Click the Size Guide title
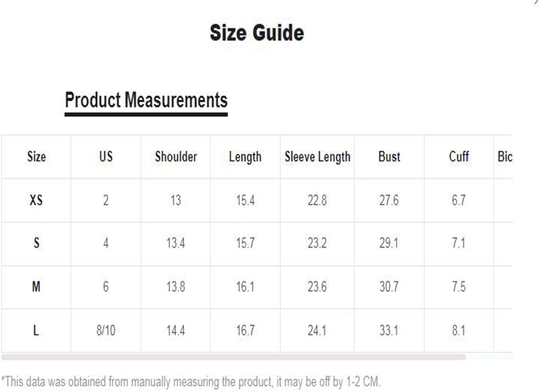The height and width of the screenshot is (392, 538). tap(257, 32)
